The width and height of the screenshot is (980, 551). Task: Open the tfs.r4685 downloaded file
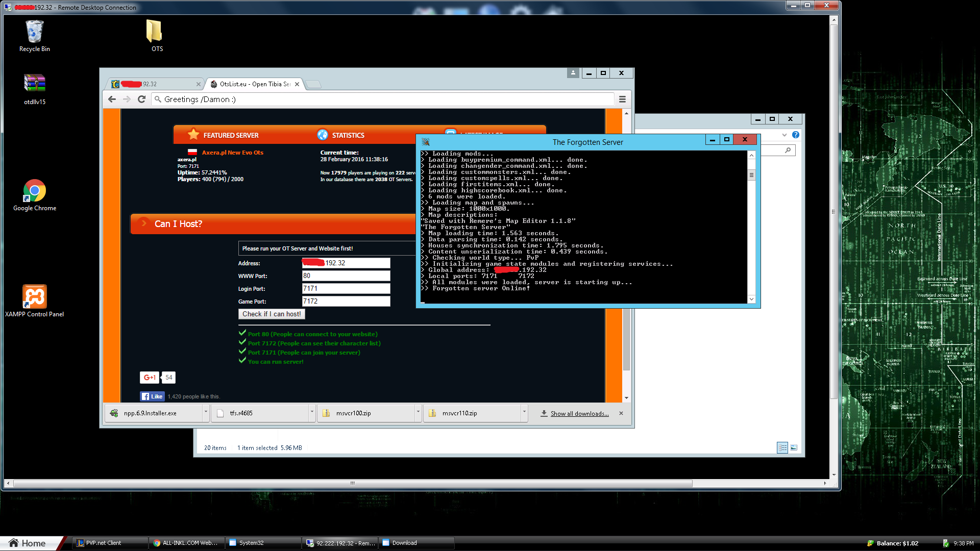point(259,413)
